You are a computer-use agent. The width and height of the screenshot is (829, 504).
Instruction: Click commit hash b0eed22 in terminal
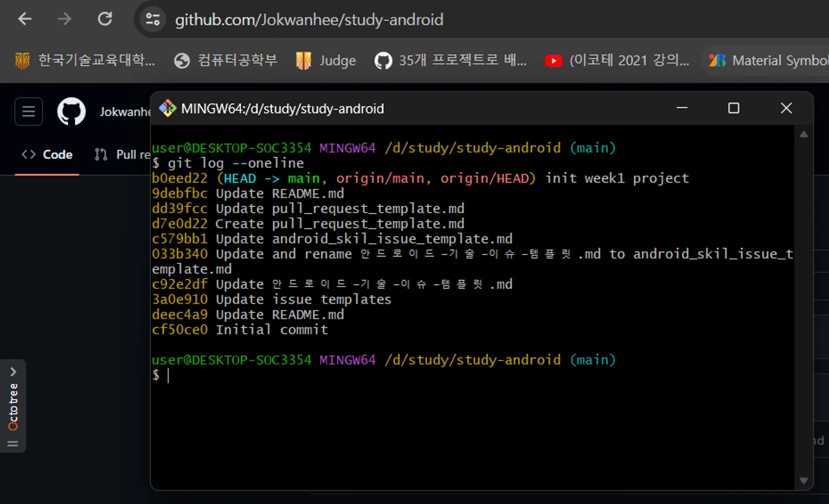(179, 178)
